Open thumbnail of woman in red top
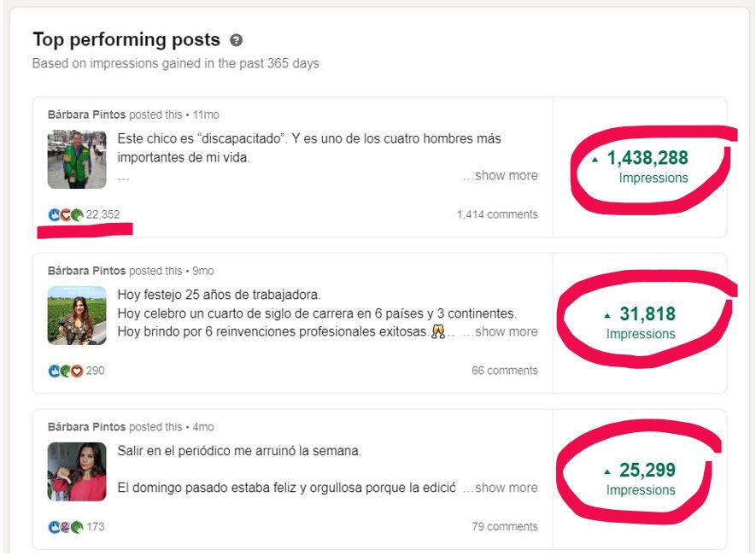756x556 pixels. (77, 472)
